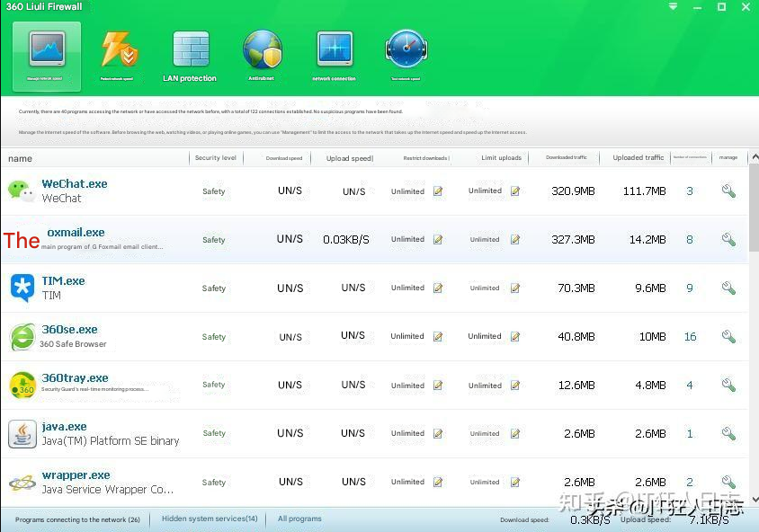This screenshot has width=759, height=532.
Task: Open the Protect network speed section
Action: (x=118, y=56)
